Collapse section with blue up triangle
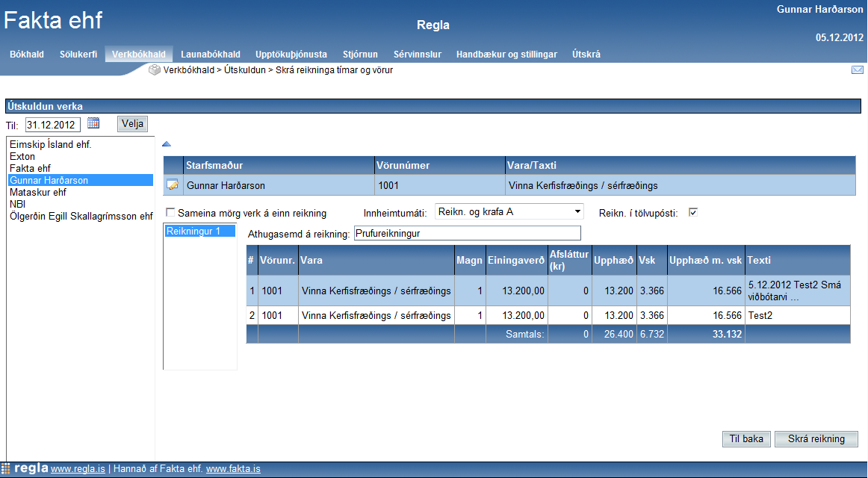The height and width of the screenshot is (478, 868). 167,144
